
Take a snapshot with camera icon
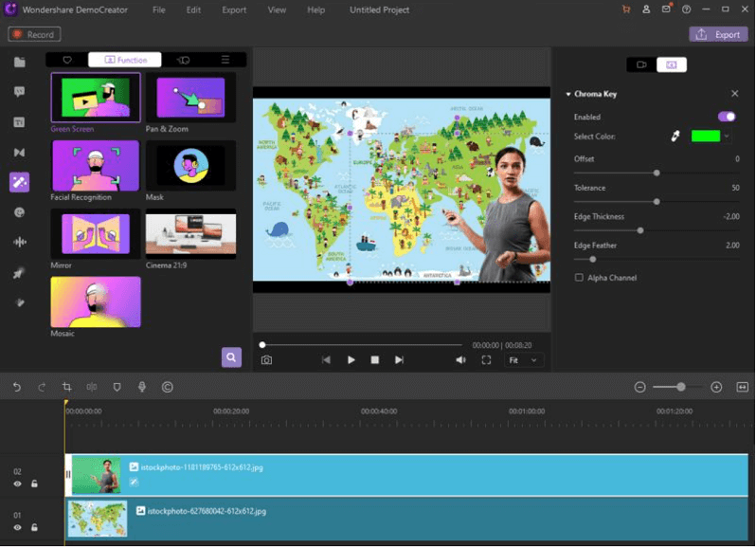pyautogui.click(x=266, y=360)
